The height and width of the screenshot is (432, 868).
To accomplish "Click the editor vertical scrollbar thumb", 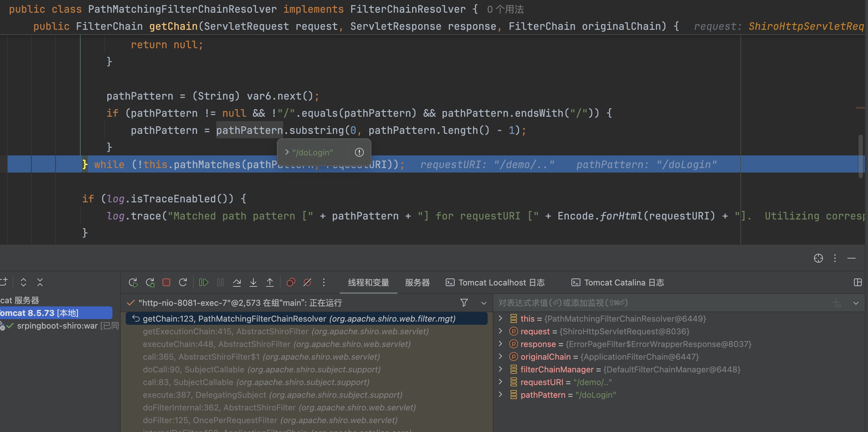I will click(860, 157).
